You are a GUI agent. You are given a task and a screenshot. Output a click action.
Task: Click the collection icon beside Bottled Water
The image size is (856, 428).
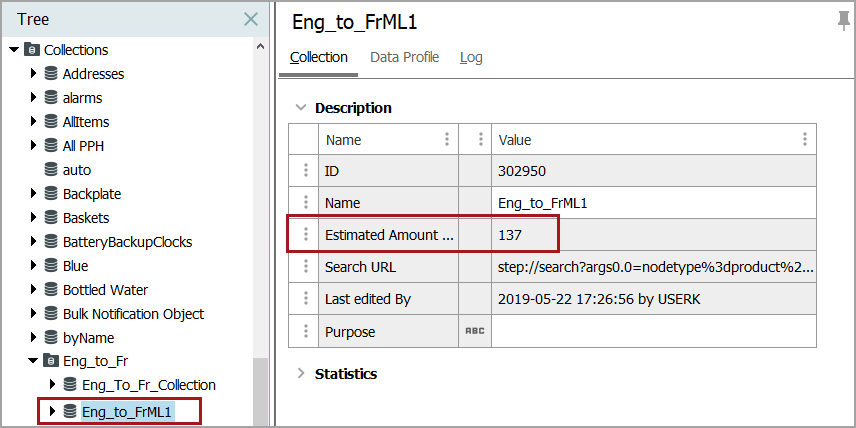[50, 290]
